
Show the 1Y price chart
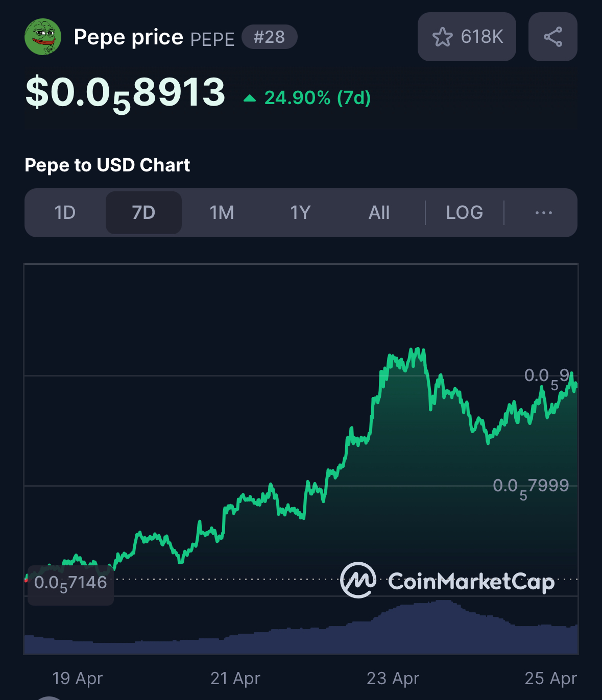300,213
